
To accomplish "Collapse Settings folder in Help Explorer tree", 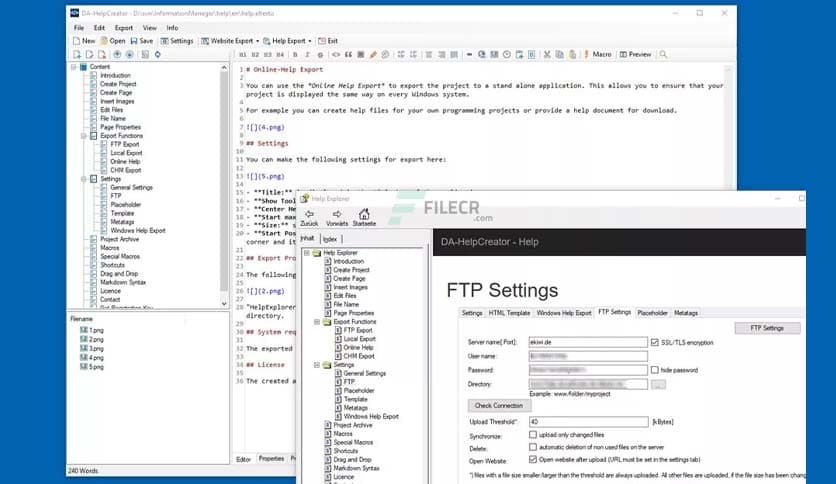I will click(x=317, y=365).
